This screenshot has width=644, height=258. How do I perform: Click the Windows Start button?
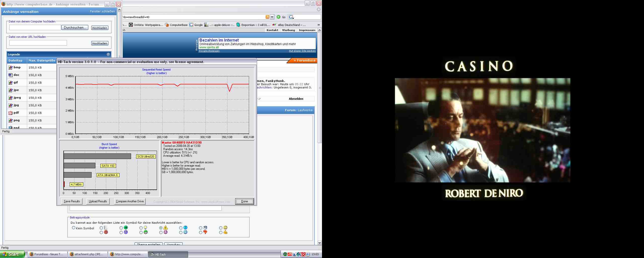12,254
